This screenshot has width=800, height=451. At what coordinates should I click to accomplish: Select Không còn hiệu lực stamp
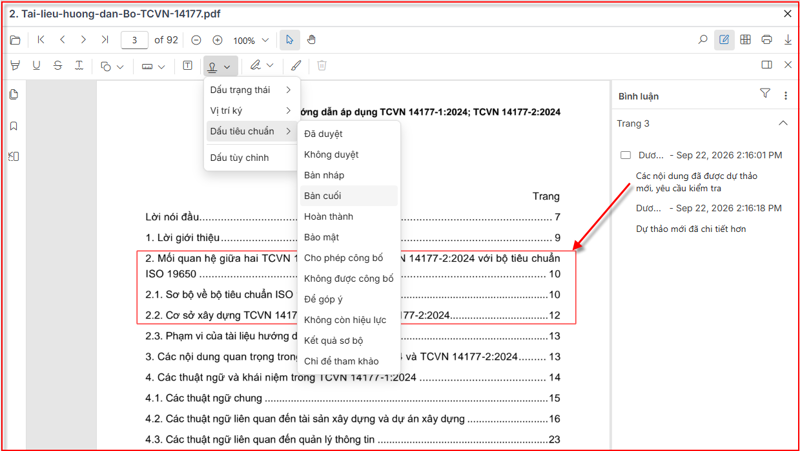coord(348,320)
